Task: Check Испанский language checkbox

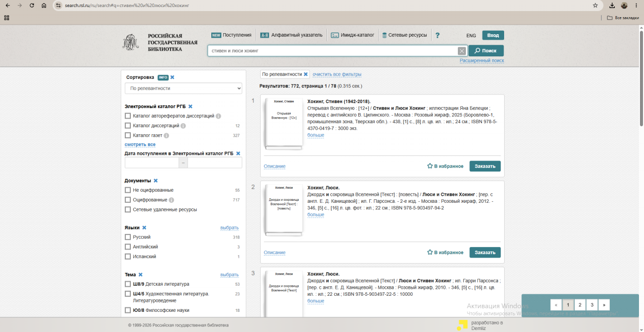Action: click(128, 257)
